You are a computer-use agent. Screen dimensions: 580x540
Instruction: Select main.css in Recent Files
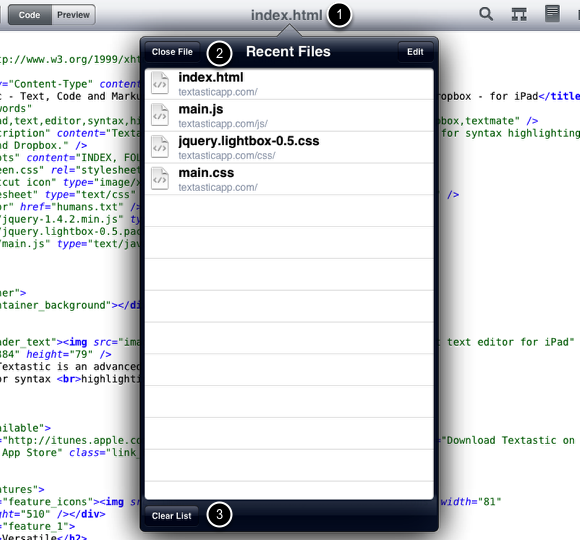pyautogui.click(x=289, y=179)
